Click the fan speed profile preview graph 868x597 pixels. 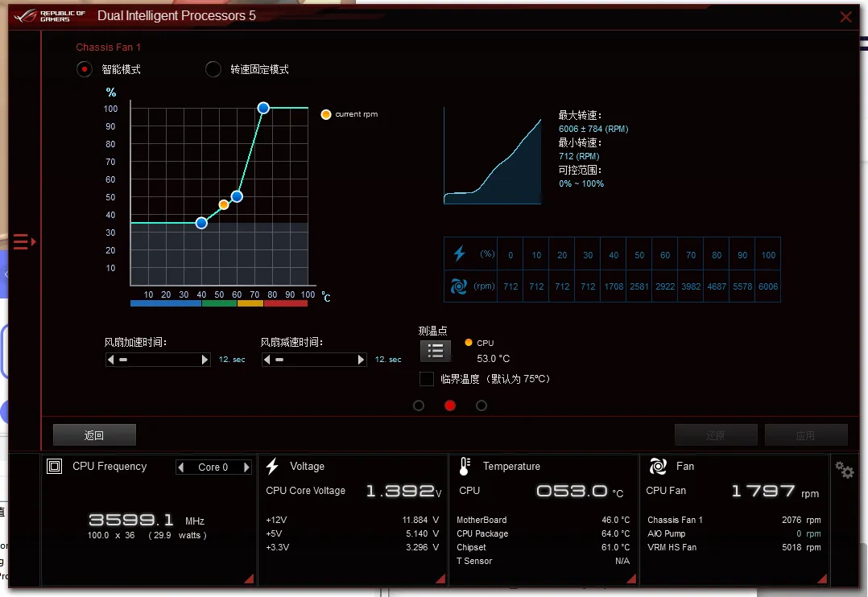tap(493, 156)
